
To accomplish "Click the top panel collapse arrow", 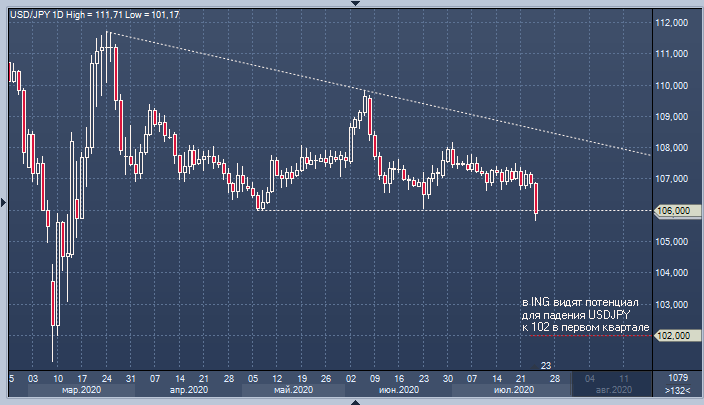I will click(x=352, y=4).
